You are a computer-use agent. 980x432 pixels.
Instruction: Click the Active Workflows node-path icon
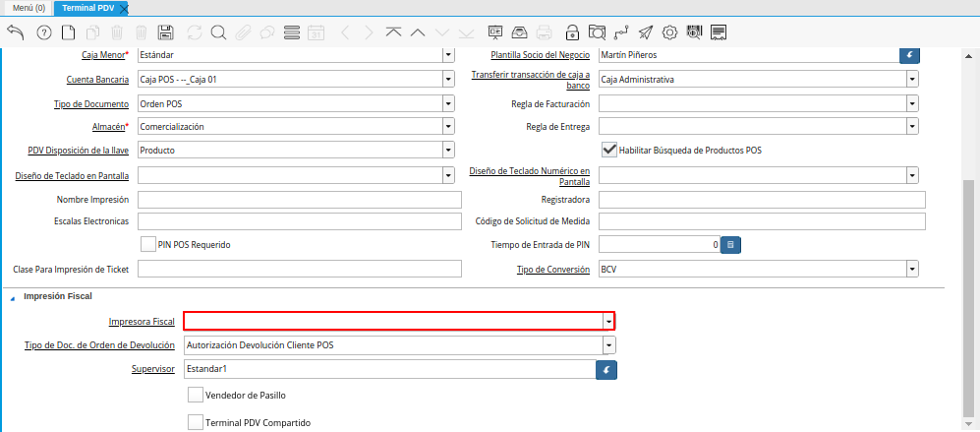(x=621, y=32)
